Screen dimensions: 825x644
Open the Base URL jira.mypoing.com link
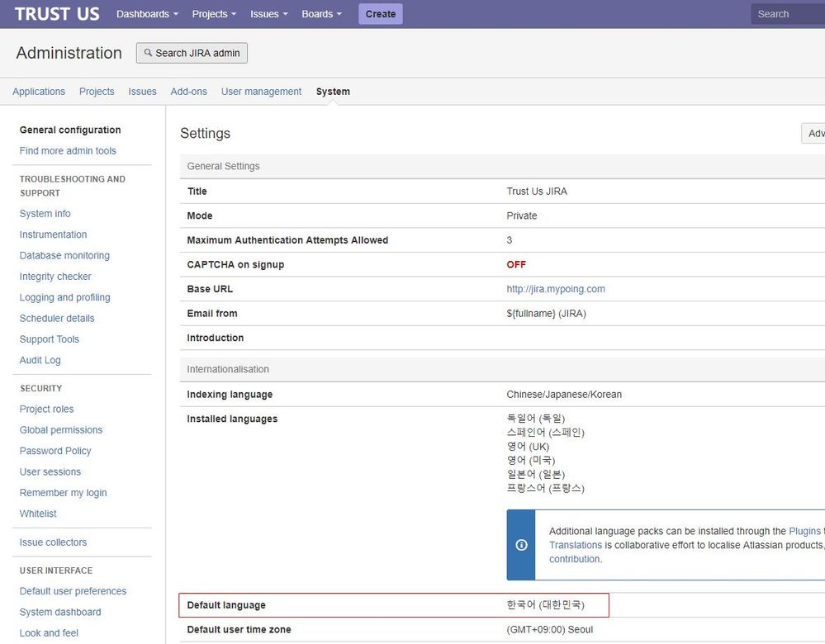tap(556, 289)
